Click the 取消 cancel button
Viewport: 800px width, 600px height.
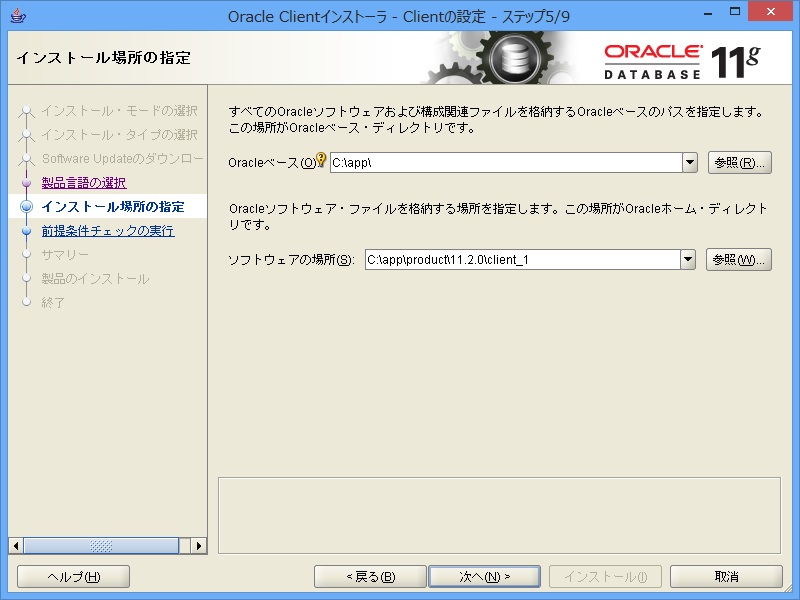point(726,577)
